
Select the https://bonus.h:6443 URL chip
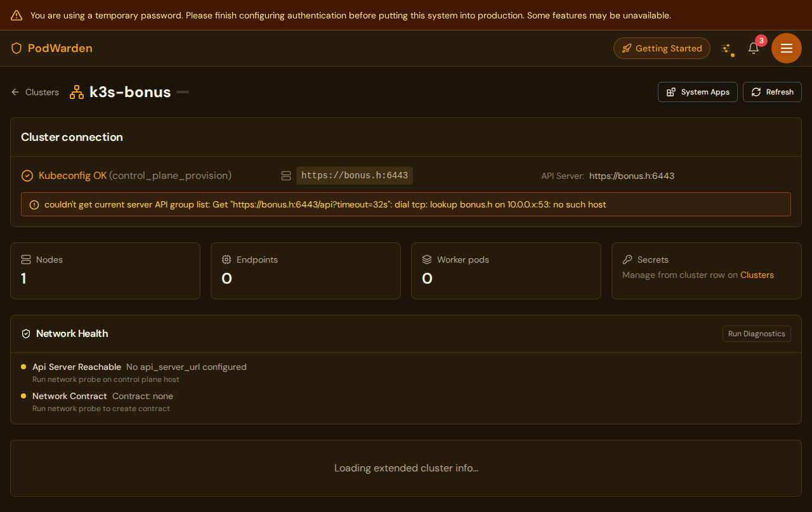click(x=355, y=175)
